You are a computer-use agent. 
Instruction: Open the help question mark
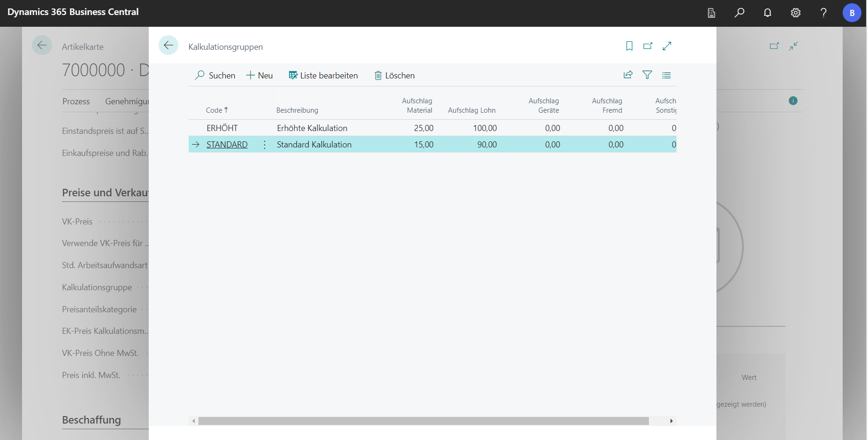pos(823,13)
